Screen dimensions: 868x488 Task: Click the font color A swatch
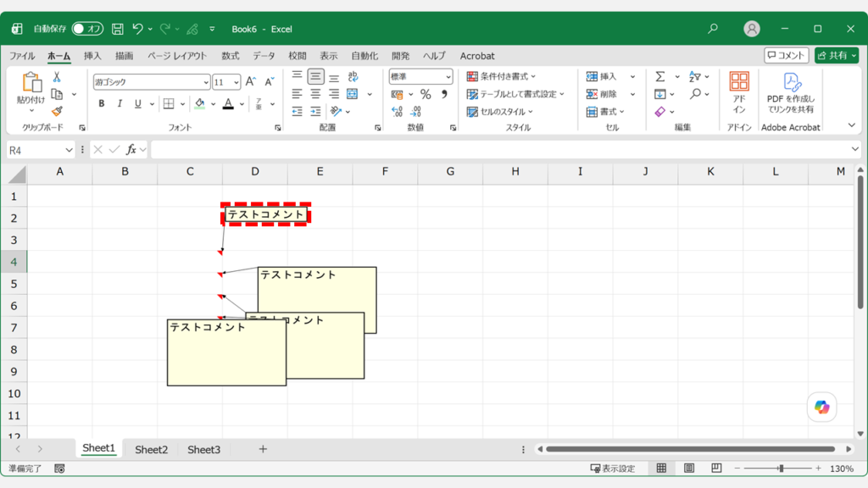(228, 103)
